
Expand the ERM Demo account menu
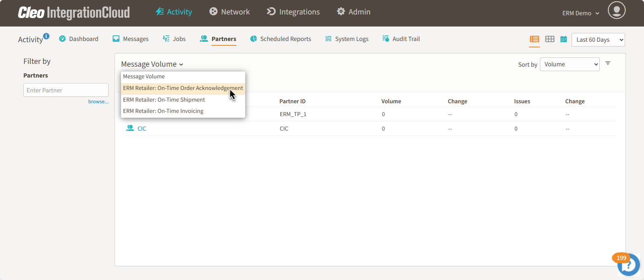pyautogui.click(x=580, y=13)
